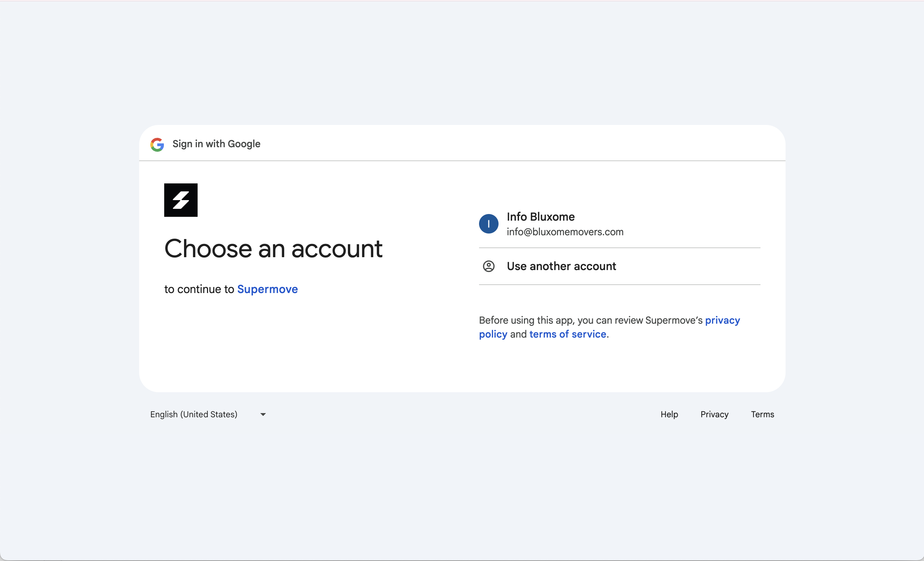
Task: Open the terms of service link
Action: [568, 334]
